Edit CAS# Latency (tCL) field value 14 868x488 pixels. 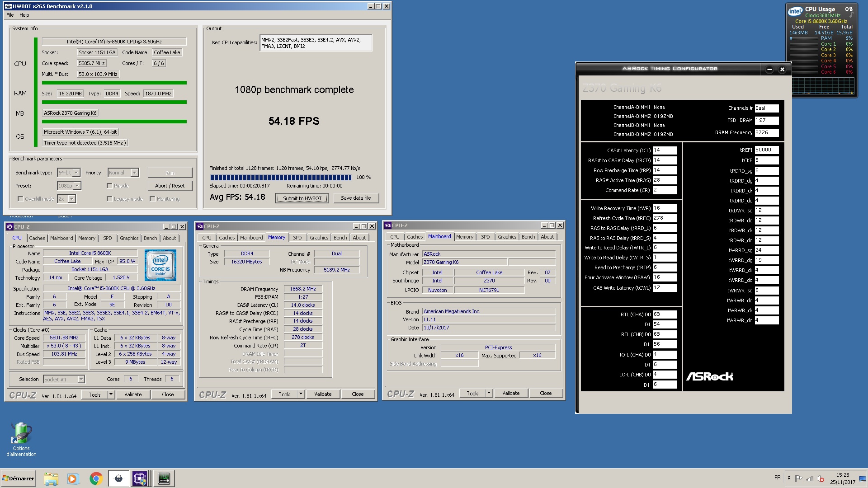(665, 150)
